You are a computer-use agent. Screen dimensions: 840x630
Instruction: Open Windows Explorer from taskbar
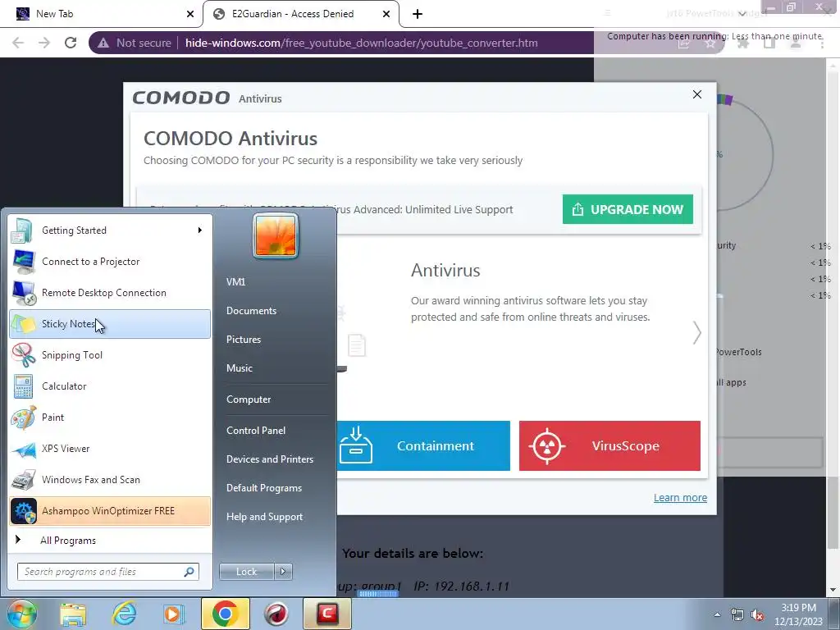click(73, 614)
